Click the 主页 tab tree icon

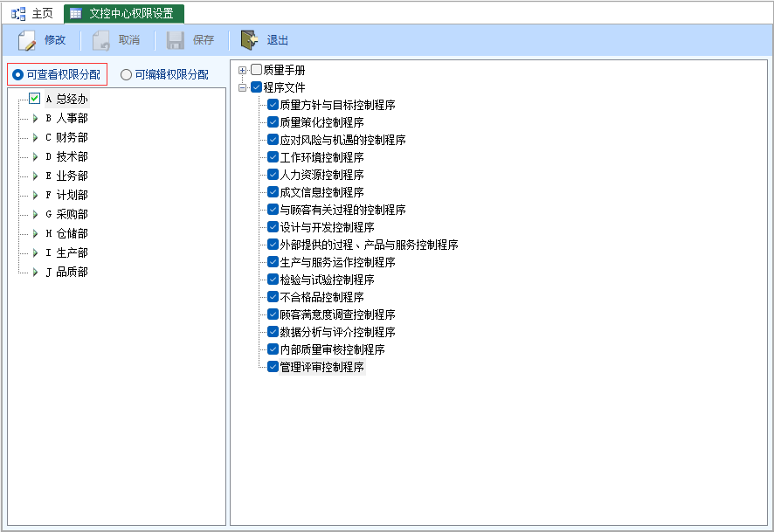tap(18, 14)
